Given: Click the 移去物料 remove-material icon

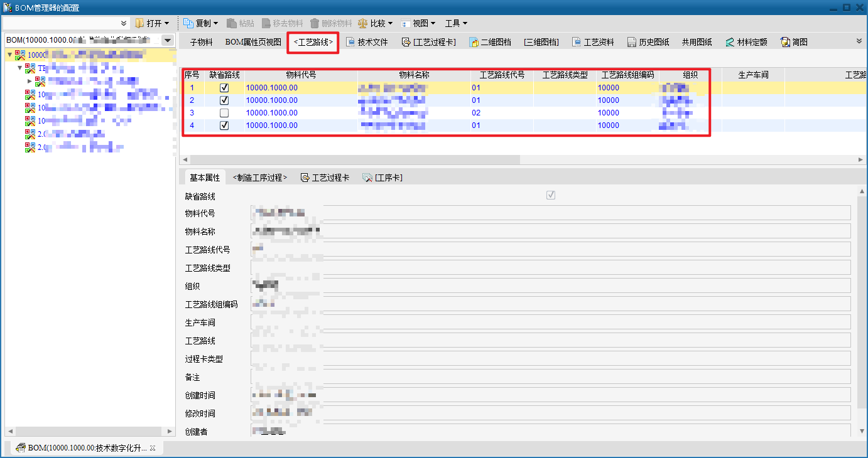Looking at the screenshot, I should click(x=266, y=23).
